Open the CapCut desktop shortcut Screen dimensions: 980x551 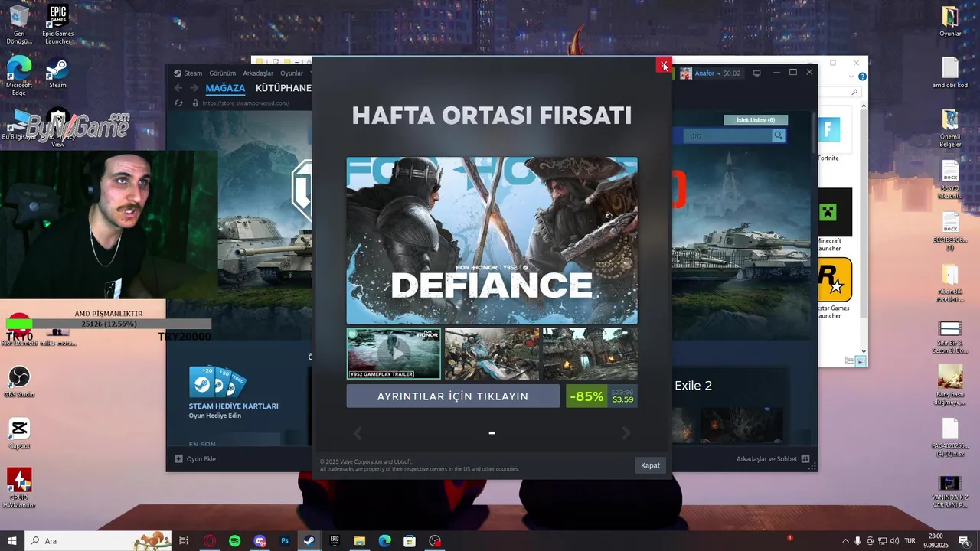19,434
